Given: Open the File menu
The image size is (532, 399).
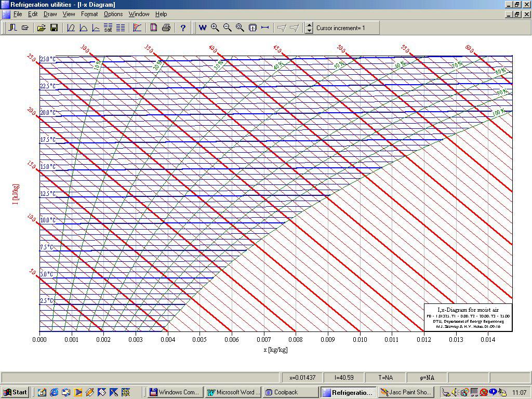Looking at the screenshot, I should (x=17, y=14).
